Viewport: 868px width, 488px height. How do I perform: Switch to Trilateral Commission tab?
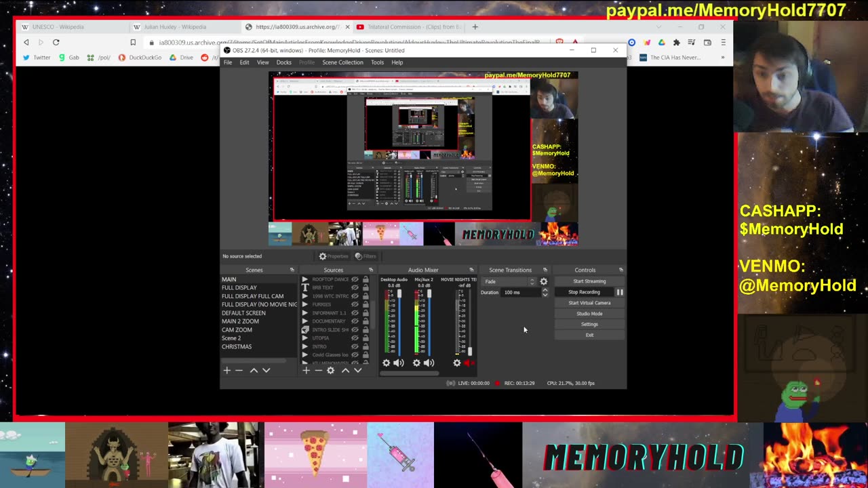pyautogui.click(x=408, y=27)
